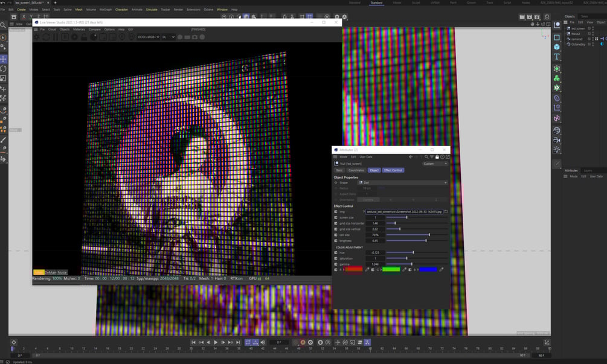Click the Render View clapperboard icon

[522, 17]
